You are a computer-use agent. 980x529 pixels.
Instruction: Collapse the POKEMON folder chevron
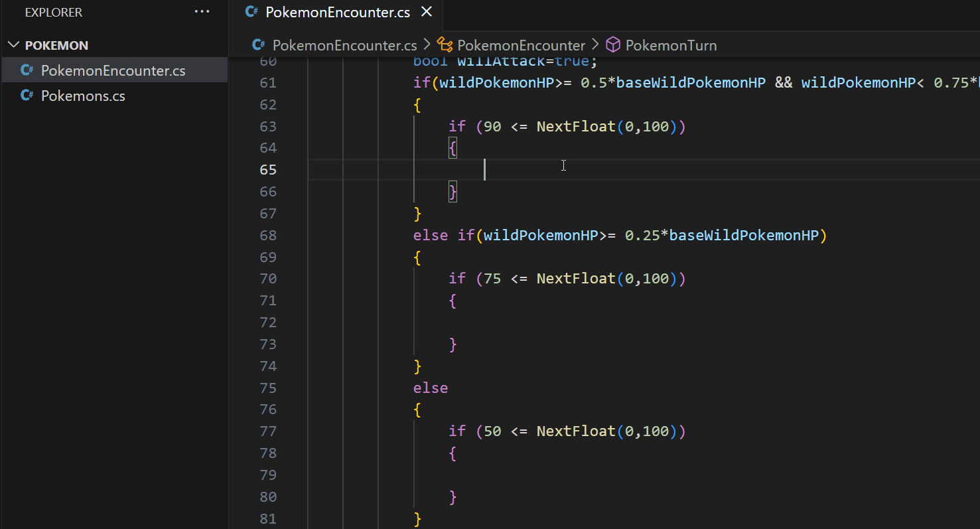click(12, 45)
